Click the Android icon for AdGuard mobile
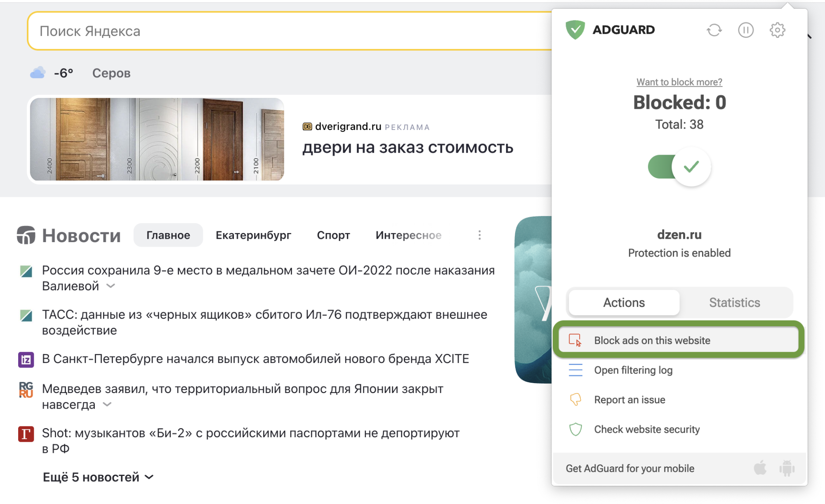This screenshot has height=504, width=825. tap(786, 468)
